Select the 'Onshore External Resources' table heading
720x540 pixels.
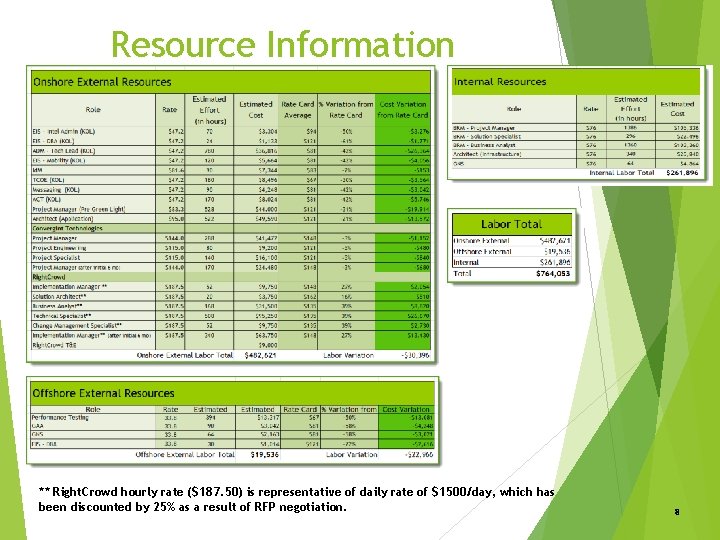pos(102,82)
